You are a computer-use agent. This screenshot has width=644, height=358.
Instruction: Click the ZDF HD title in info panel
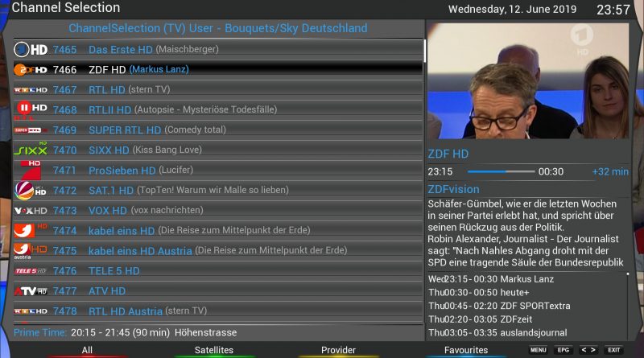click(x=448, y=154)
